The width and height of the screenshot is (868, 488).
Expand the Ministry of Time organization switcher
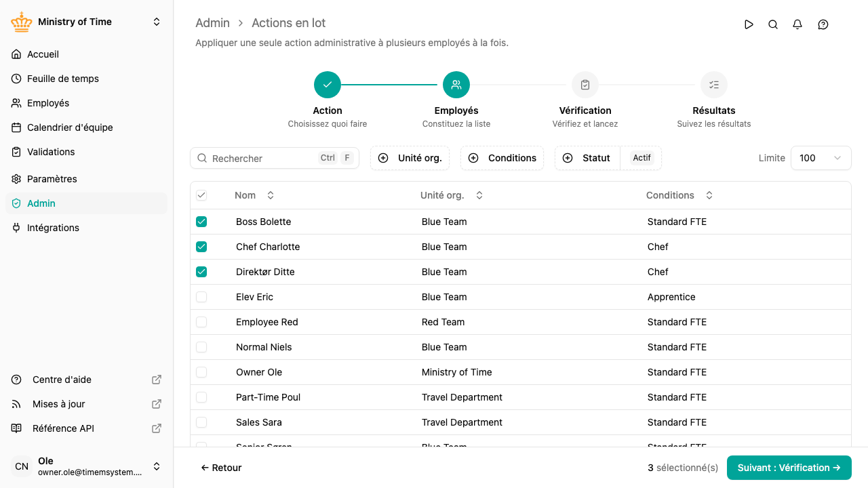(157, 22)
